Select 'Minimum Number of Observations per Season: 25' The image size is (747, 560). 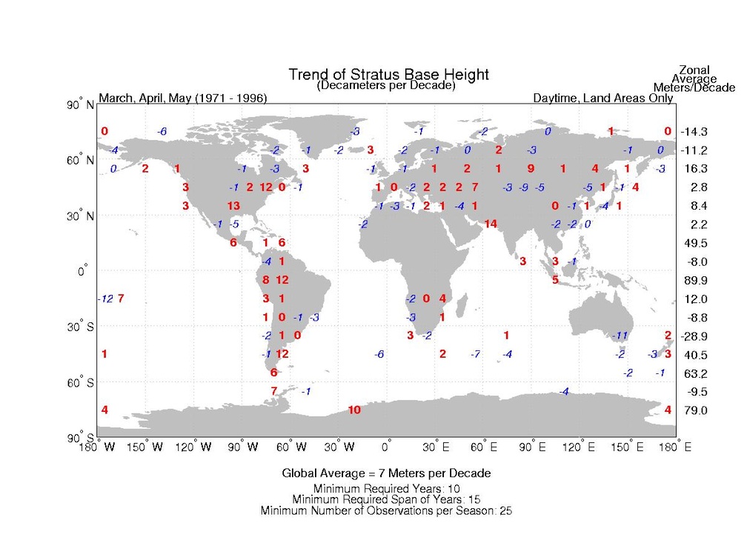(386, 510)
